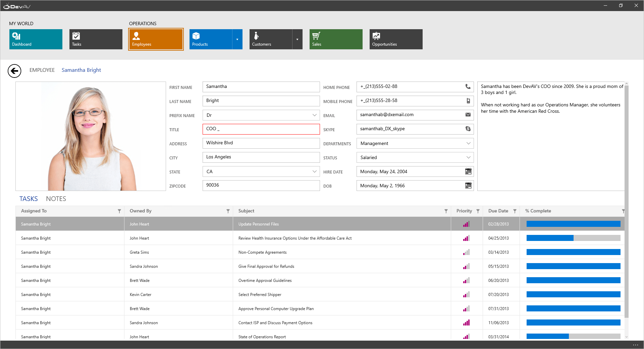The image size is (644, 349).
Task: Select the Tasks tab above the grid
Action: tap(29, 199)
